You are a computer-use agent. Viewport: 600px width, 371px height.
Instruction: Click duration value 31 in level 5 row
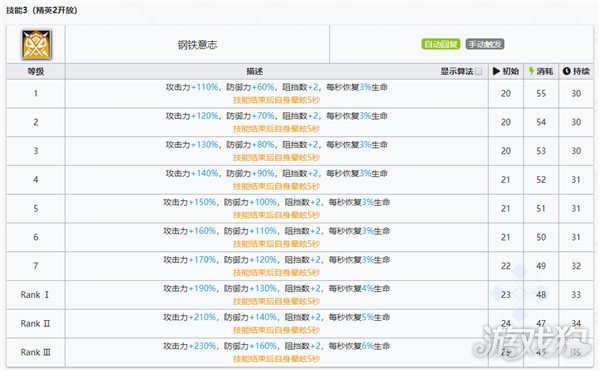click(x=576, y=208)
